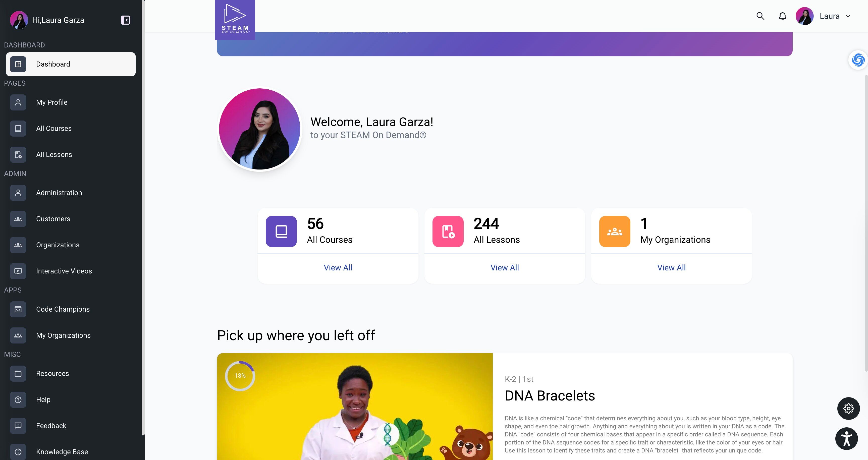Open the notifications bell

click(x=782, y=16)
